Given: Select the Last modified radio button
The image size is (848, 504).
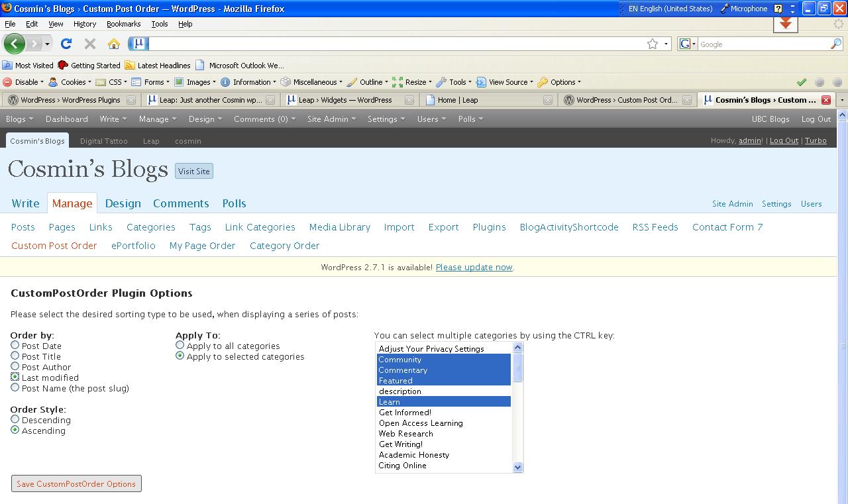Looking at the screenshot, I should pyautogui.click(x=15, y=377).
